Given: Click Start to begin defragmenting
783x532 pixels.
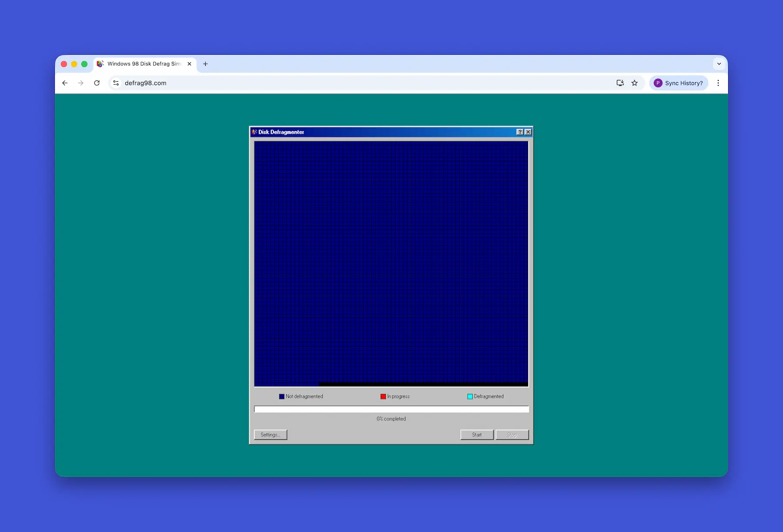Looking at the screenshot, I should [x=476, y=434].
